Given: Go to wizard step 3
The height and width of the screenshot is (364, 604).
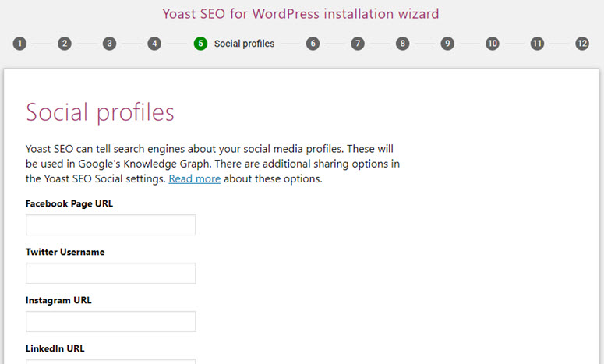Looking at the screenshot, I should (x=109, y=44).
